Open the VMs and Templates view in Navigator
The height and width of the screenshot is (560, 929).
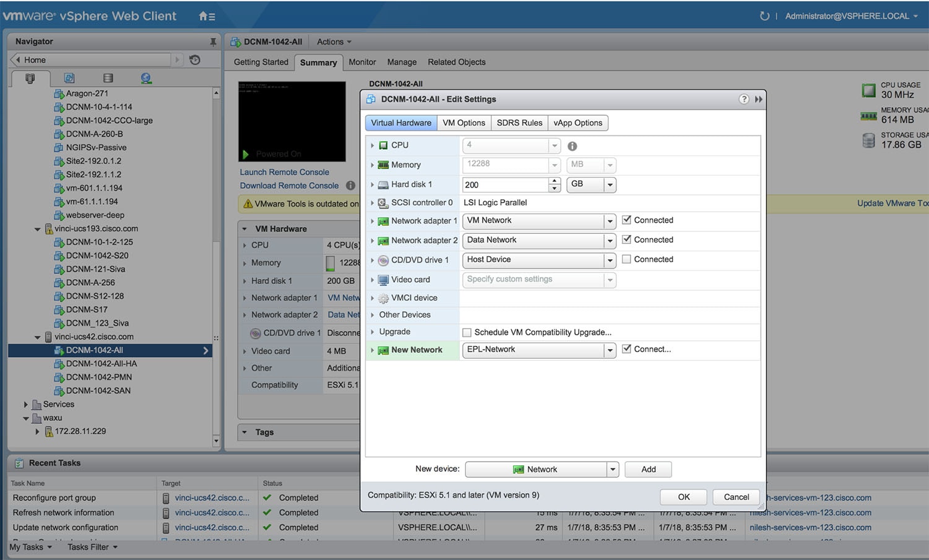pos(69,77)
